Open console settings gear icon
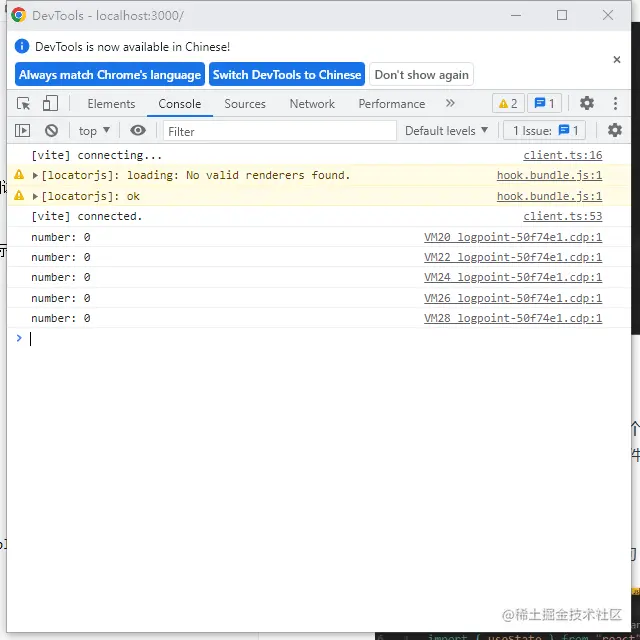The height and width of the screenshot is (640, 640). tap(614, 131)
